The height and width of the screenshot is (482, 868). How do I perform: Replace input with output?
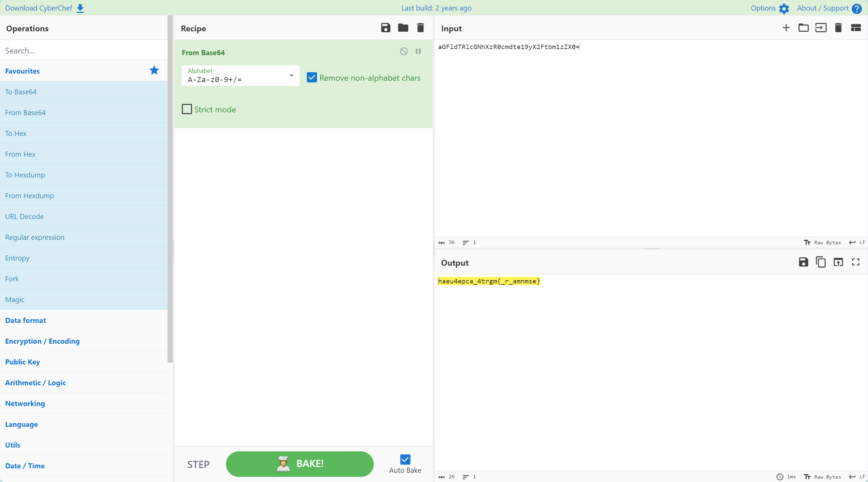838,262
